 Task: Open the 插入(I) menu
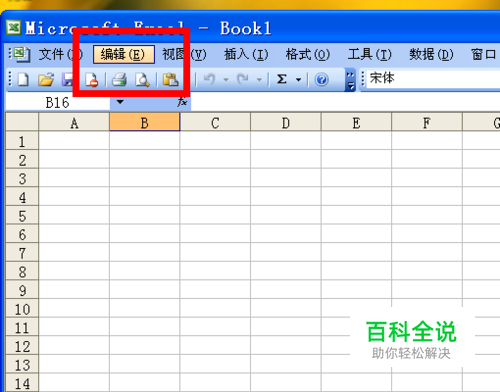246,54
